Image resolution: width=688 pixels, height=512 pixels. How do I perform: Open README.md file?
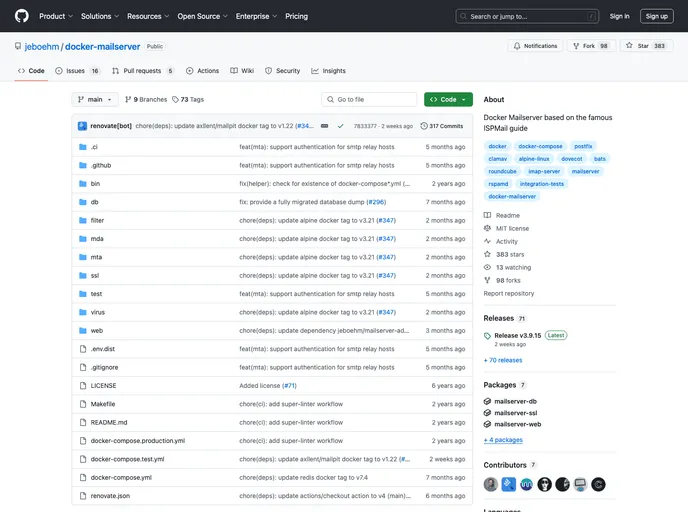coord(109,422)
